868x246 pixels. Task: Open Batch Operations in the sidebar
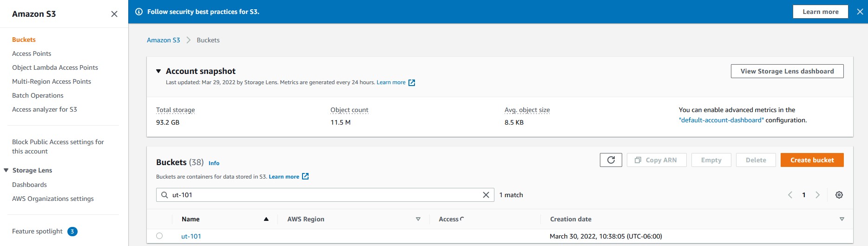point(38,95)
